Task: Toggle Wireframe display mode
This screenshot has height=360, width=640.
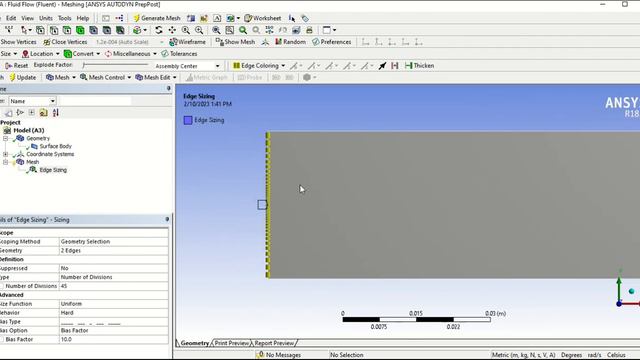Action: 187,42
